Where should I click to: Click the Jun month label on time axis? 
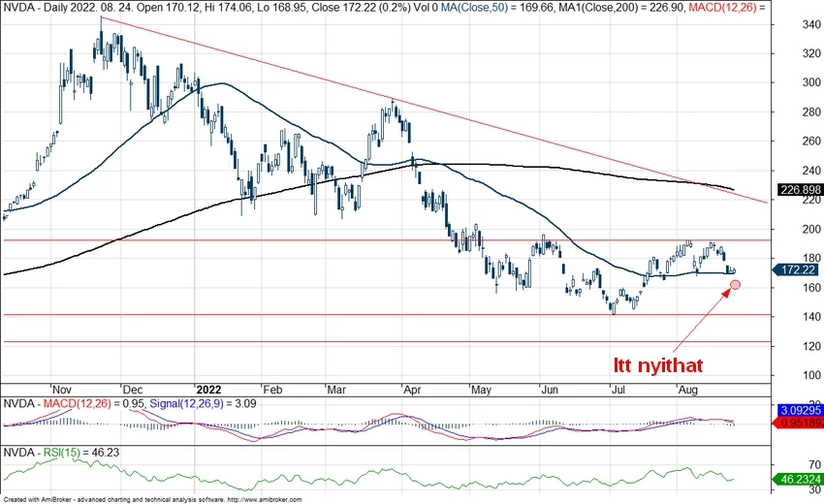coord(550,390)
